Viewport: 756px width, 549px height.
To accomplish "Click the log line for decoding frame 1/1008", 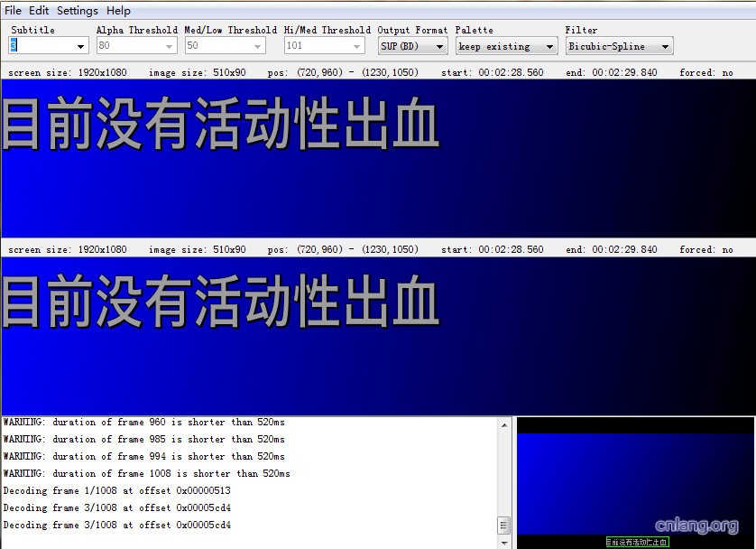I will (116, 490).
